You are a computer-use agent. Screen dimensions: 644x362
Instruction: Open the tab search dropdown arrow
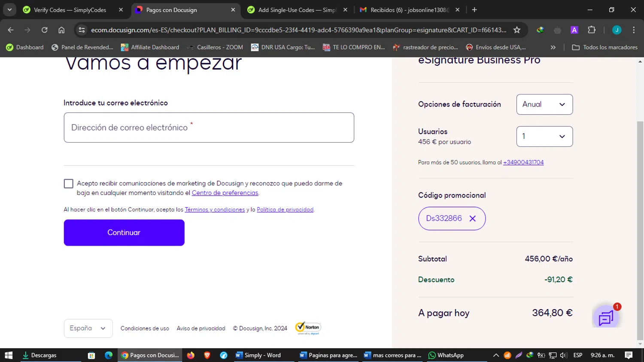(9, 10)
